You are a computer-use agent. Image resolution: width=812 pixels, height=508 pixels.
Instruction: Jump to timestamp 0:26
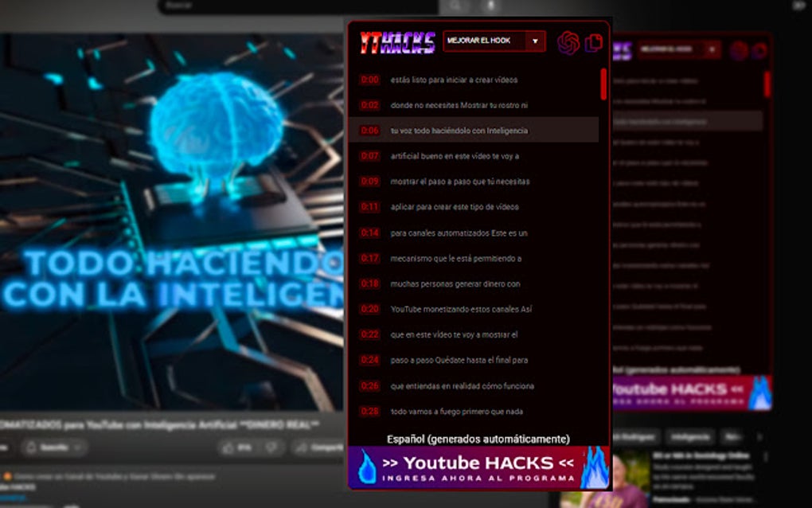coord(369,386)
